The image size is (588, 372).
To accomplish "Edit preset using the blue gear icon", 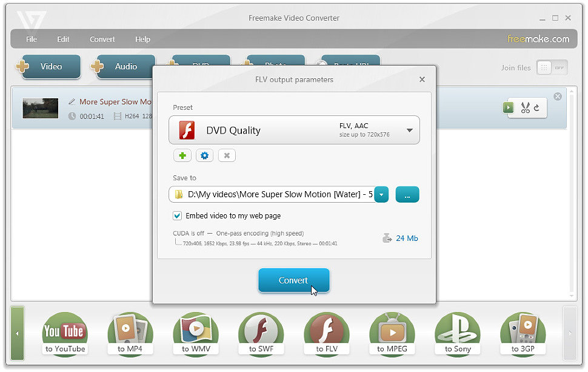I will point(204,155).
